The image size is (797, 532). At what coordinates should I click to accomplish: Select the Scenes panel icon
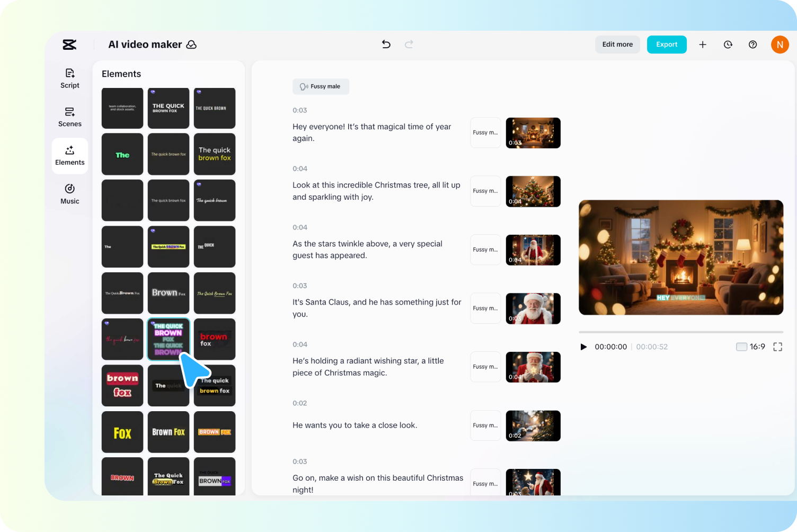coord(69,117)
